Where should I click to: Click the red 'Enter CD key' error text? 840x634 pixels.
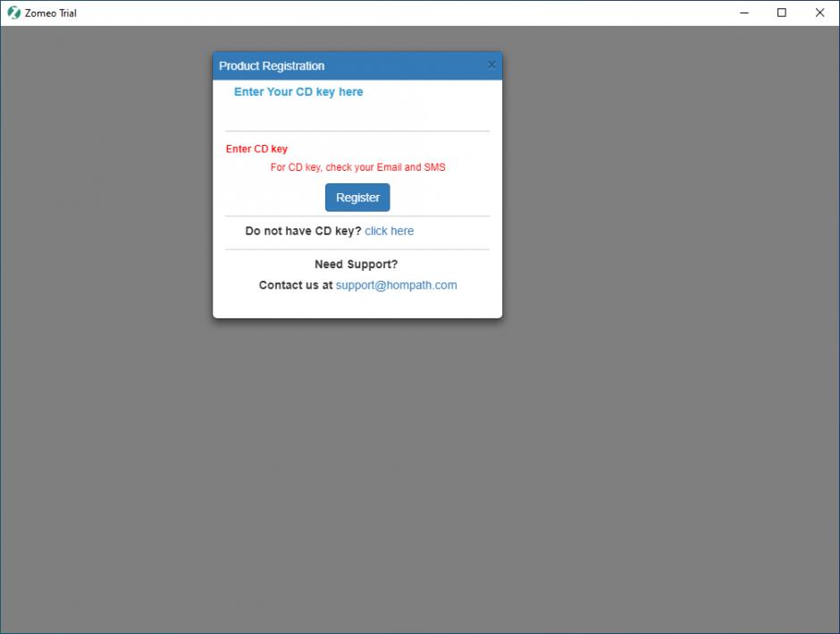coord(256,149)
